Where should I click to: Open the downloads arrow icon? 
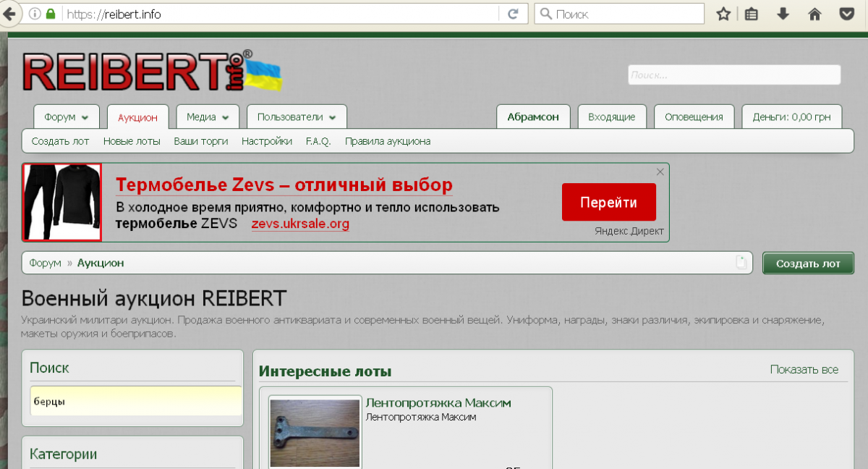pos(783,14)
